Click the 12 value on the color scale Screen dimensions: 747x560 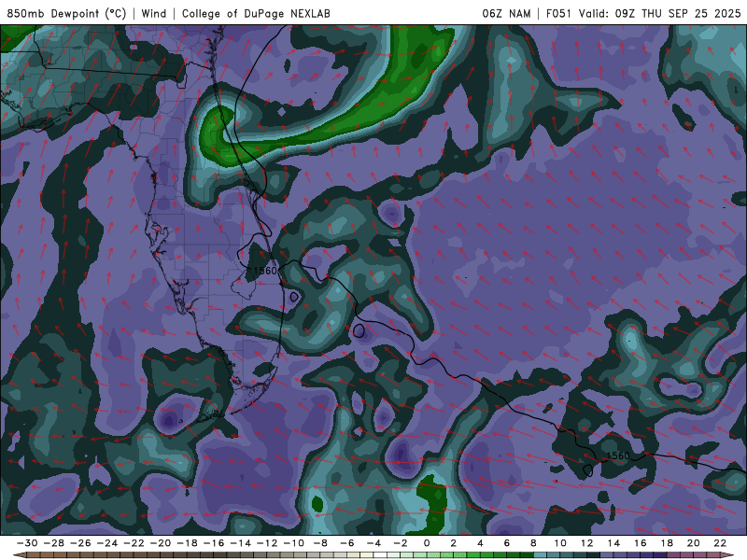[586, 543]
